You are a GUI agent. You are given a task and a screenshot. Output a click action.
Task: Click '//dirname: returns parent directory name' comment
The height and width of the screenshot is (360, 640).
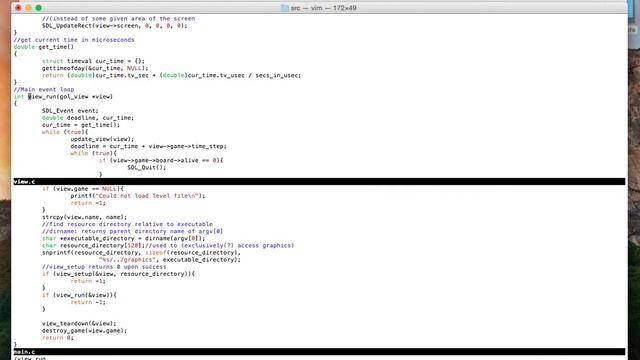pyautogui.click(x=132, y=231)
